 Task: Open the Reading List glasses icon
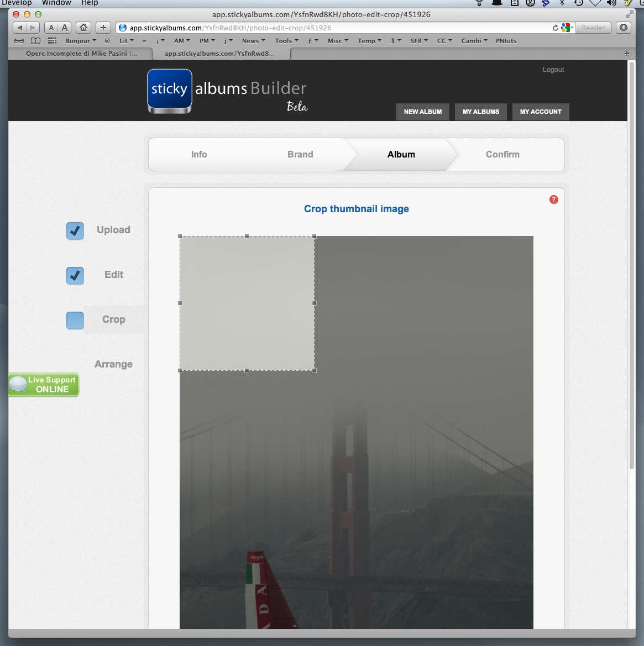pos(19,41)
